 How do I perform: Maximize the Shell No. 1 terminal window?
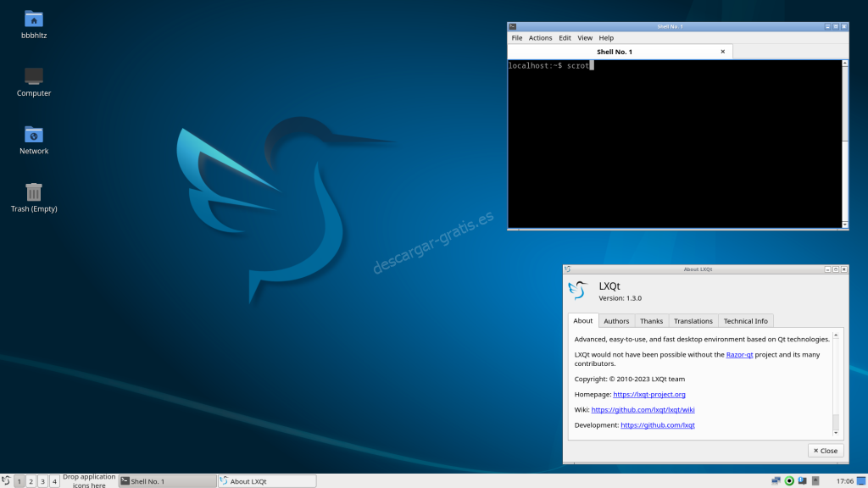(836, 26)
